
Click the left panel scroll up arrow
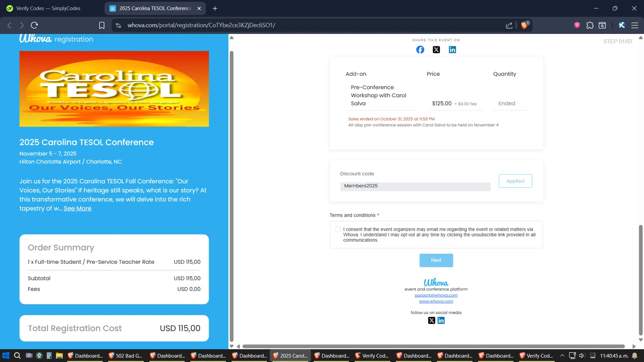pos(232,38)
